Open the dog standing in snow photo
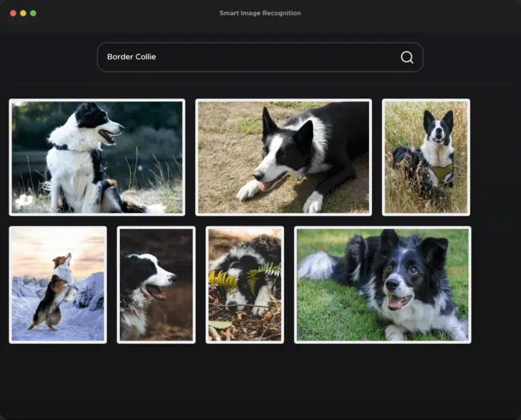The width and height of the screenshot is (521, 420). coord(57,285)
